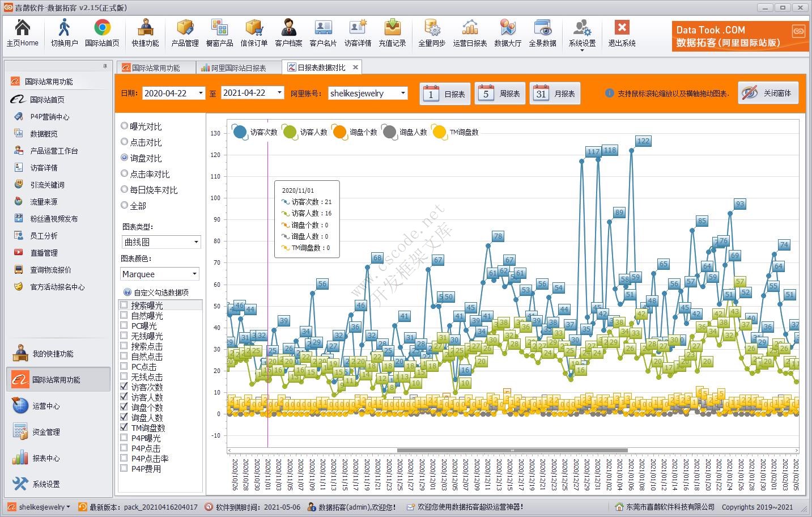Screen dimensions: 812x517
Task: Open 橱窗产品 toolbar icon
Action: (x=219, y=33)
